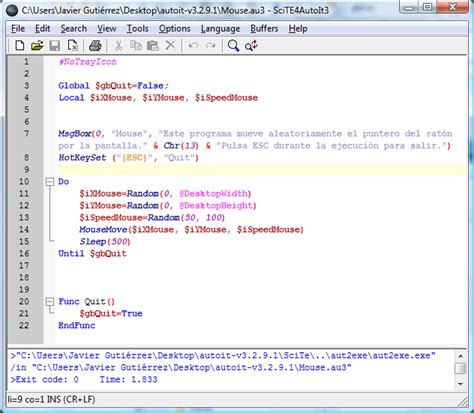
Task: Collapse the Func Quit fold marker
Action: [50, 302]
